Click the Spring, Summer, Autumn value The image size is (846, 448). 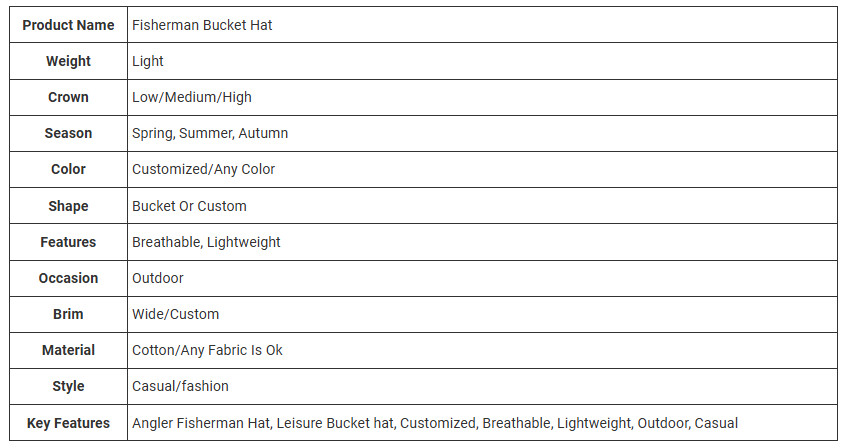pos(210,133)
